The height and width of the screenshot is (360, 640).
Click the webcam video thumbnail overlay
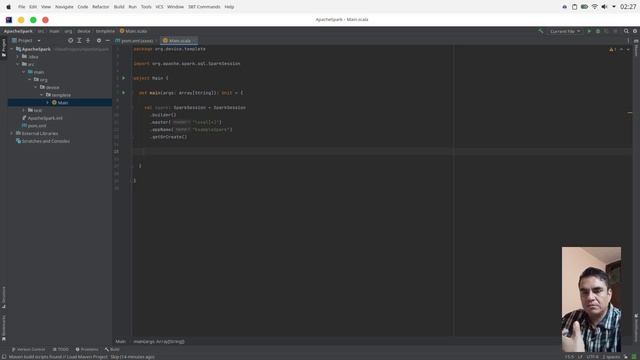[x=591, y=299]
